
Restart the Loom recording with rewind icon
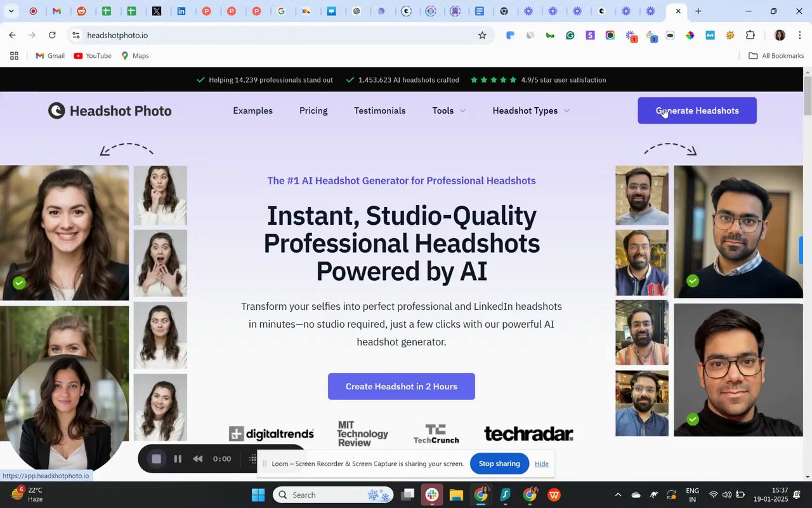(x=197, y=458)
